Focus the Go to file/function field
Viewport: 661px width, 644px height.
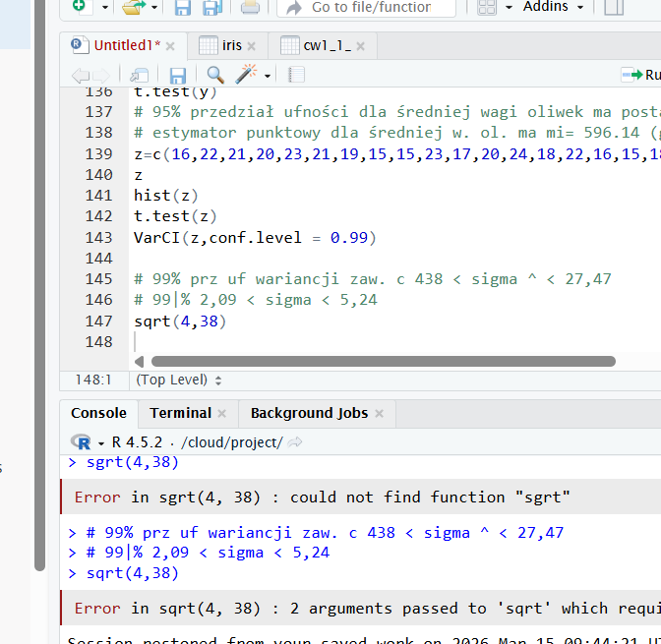[x=366, y=7]
